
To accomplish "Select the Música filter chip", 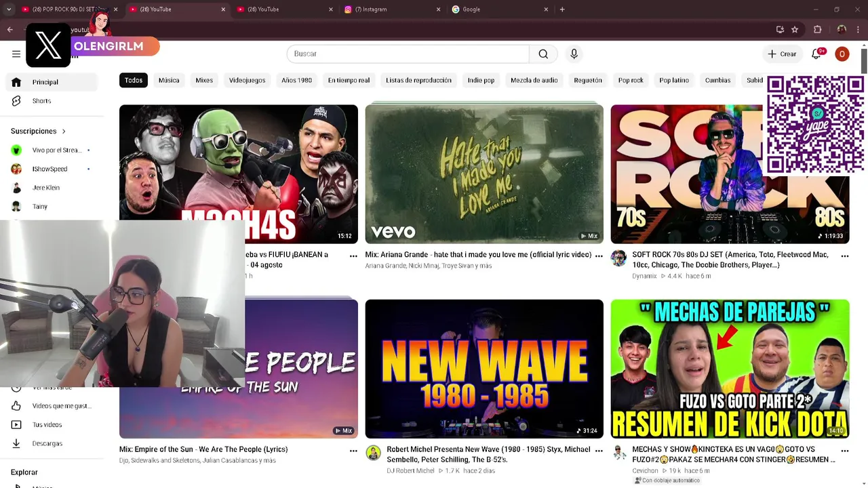I will point(169,80).
